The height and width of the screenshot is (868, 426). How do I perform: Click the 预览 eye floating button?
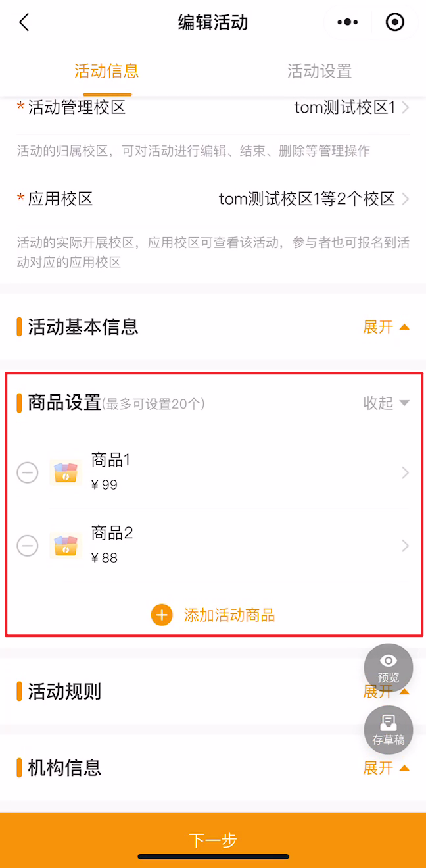(389, 668)
